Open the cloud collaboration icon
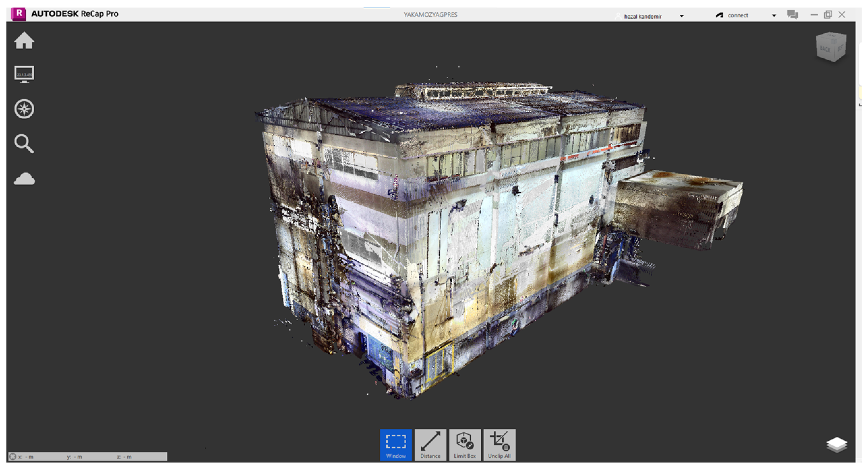The image size is (868, 470). (x=24, y=179)
